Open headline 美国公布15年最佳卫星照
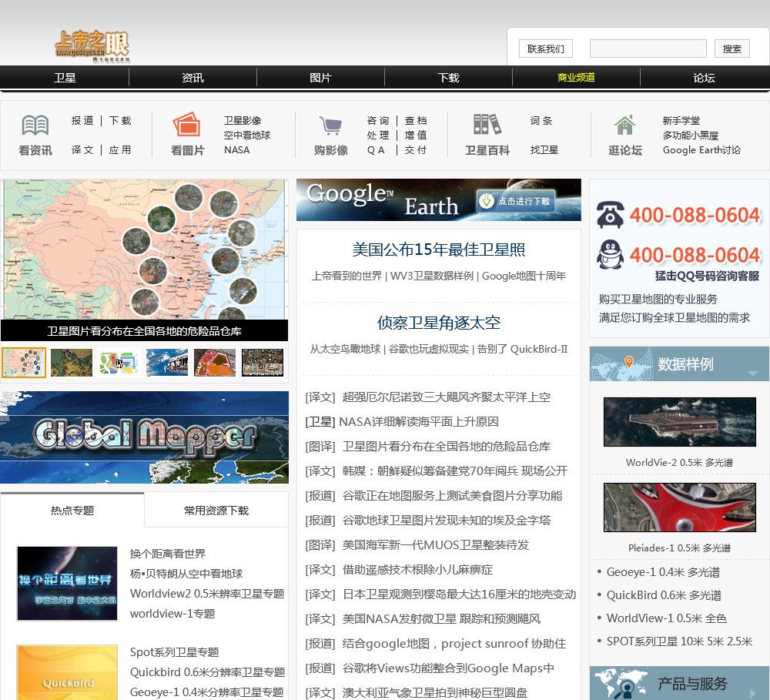 point(439,250)
